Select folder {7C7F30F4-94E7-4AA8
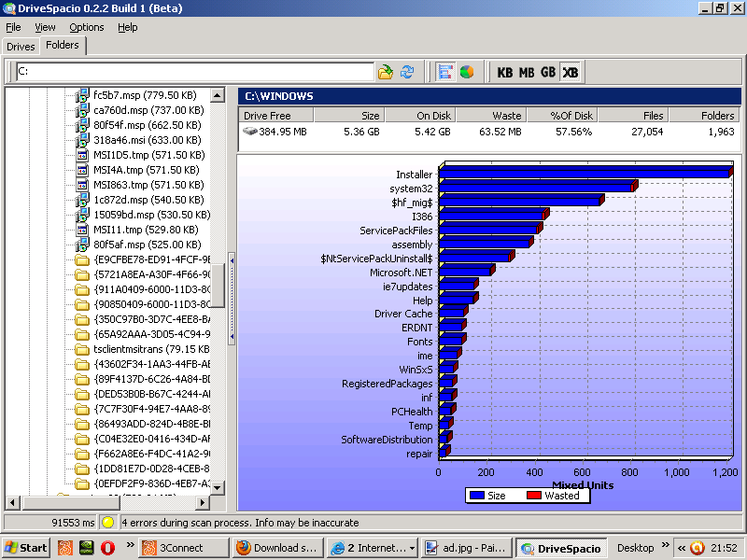Image resolution: width=747 pixels, height=560 pixels. click(x=151, y=409)
